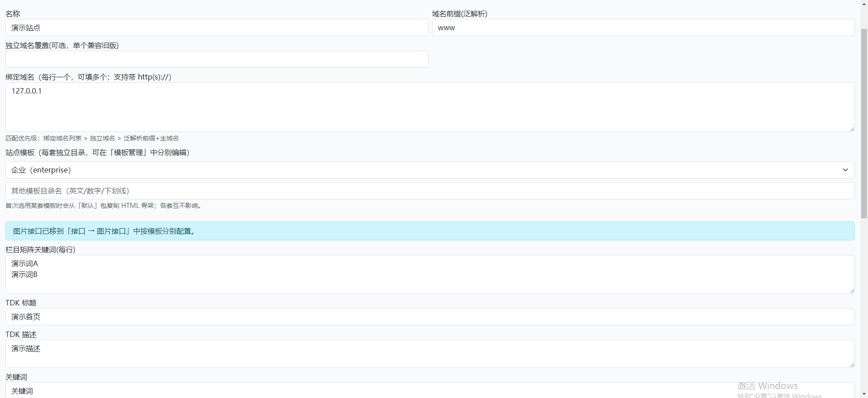Click the empty 独立域名覆盖 input box

pos(217,59)
